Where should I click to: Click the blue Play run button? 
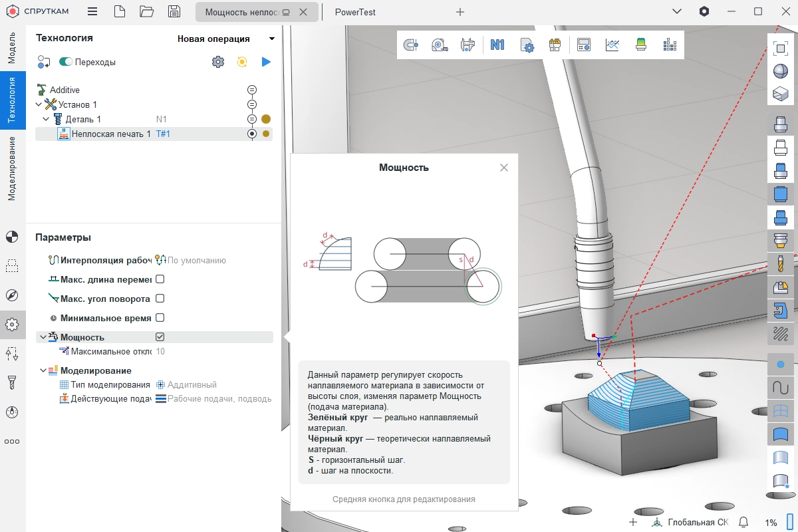(266, 62)
